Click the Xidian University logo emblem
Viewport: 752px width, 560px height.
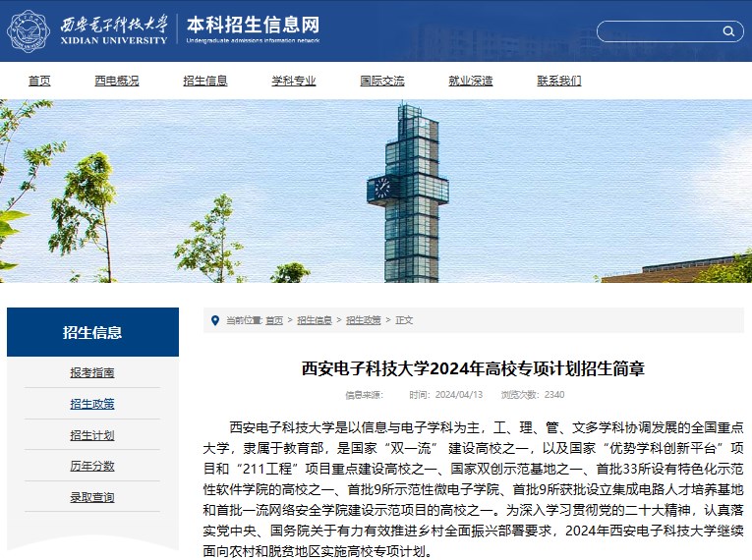(x=31, y=31)
